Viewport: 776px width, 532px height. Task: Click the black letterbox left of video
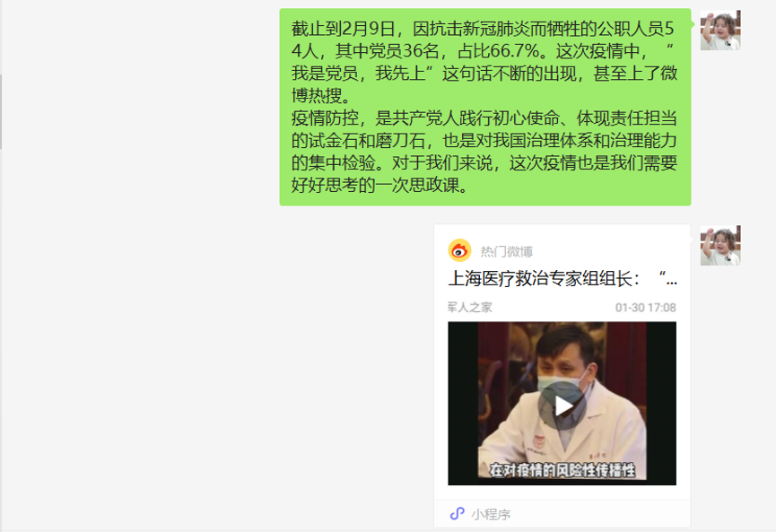point(463,404)
